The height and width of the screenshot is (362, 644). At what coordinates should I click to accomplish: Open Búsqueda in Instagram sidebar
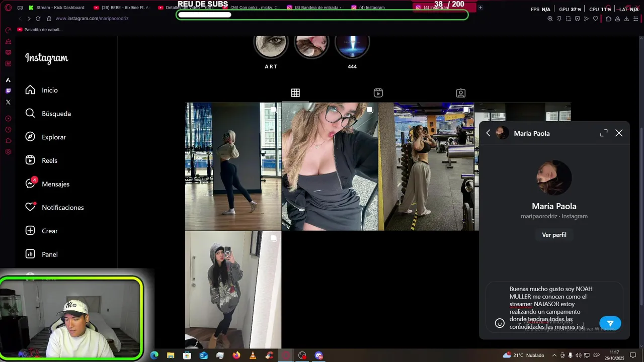tap(48, 114)
